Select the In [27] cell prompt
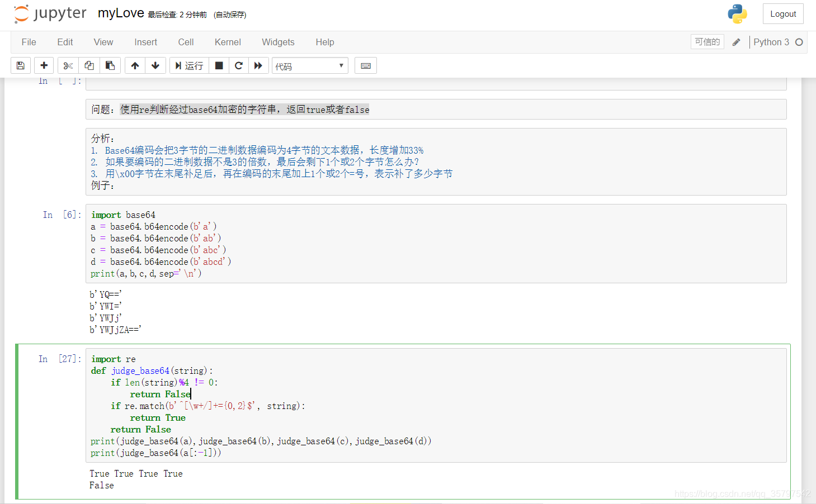Viewport: 816px width, 504px height. click(60, 359)
